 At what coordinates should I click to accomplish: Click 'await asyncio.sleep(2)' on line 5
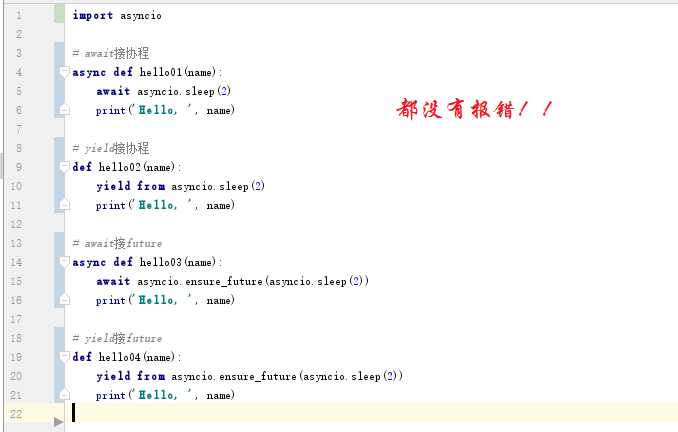click(163, 91)
